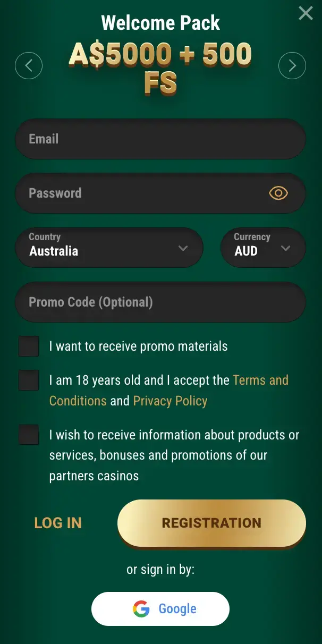The image size is (322, 644).
Task: Show password with the eye icon
Action: click(278, 193)
